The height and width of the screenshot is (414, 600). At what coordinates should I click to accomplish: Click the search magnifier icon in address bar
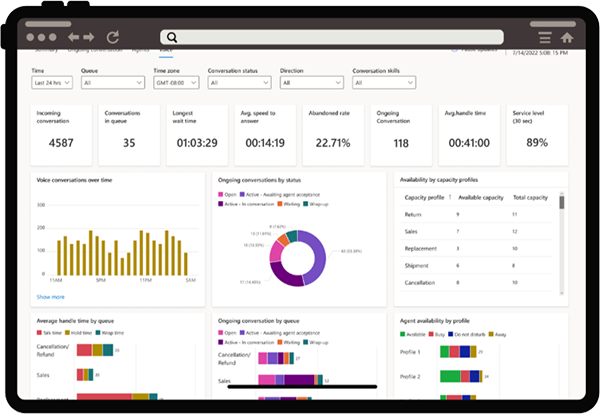173,37
